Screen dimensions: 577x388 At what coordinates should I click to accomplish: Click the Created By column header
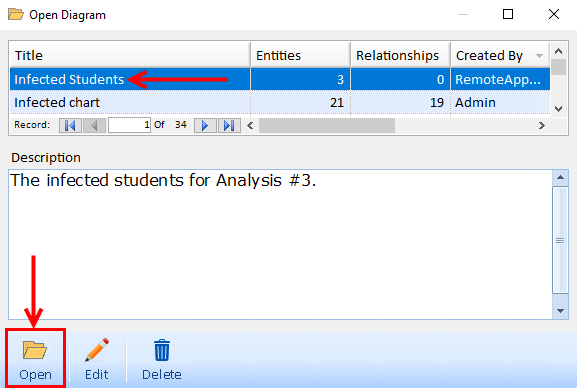click(x=500, y=55)
